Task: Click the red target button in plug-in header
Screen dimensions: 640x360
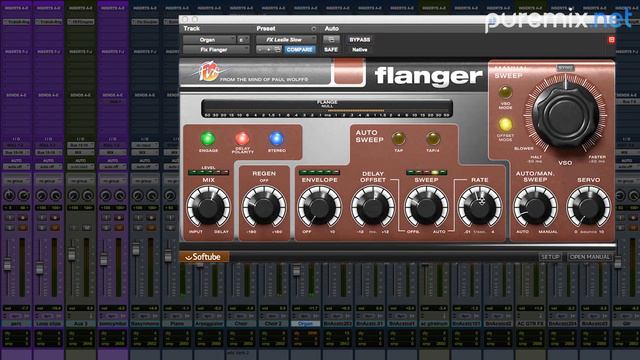Action: (x=611, y=40)
